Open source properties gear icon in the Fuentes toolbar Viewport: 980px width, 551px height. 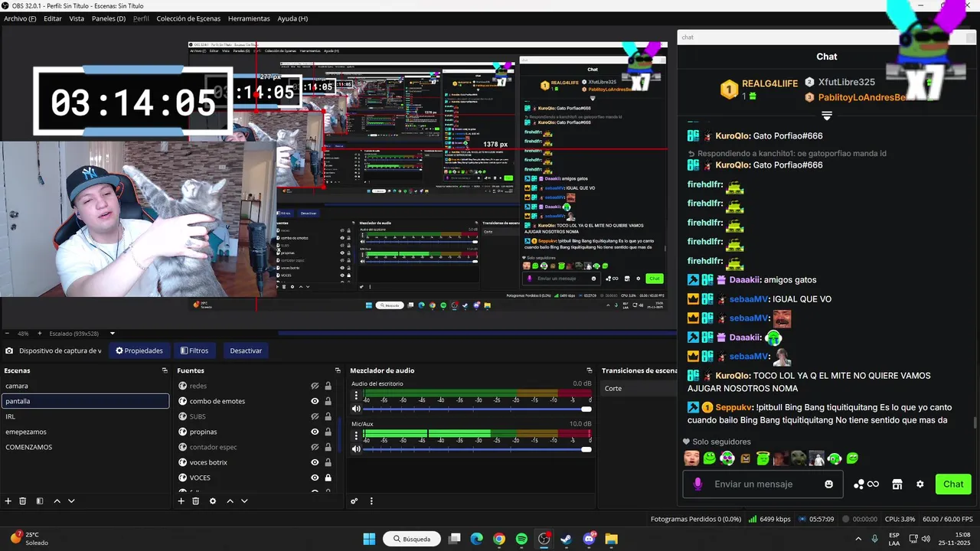tap(213, 501)
